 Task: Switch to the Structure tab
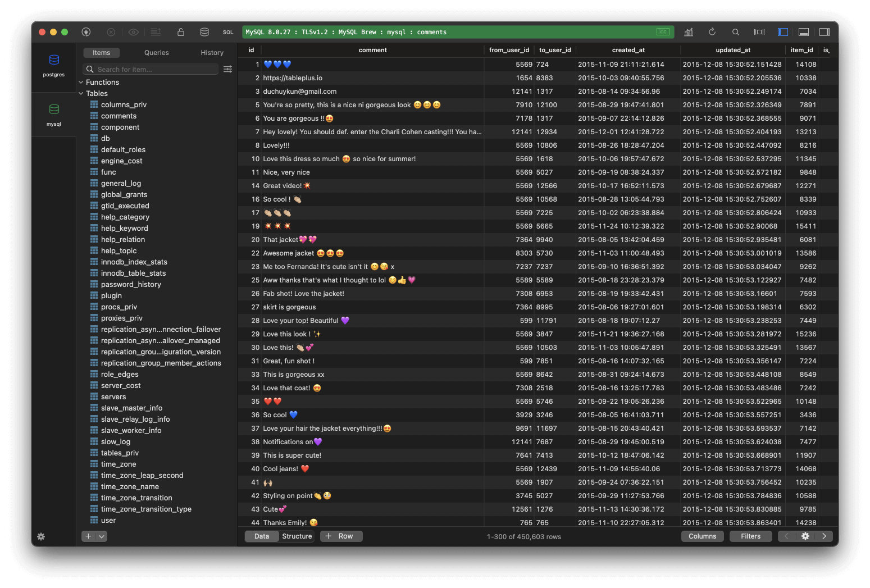(x=297, y=536)
